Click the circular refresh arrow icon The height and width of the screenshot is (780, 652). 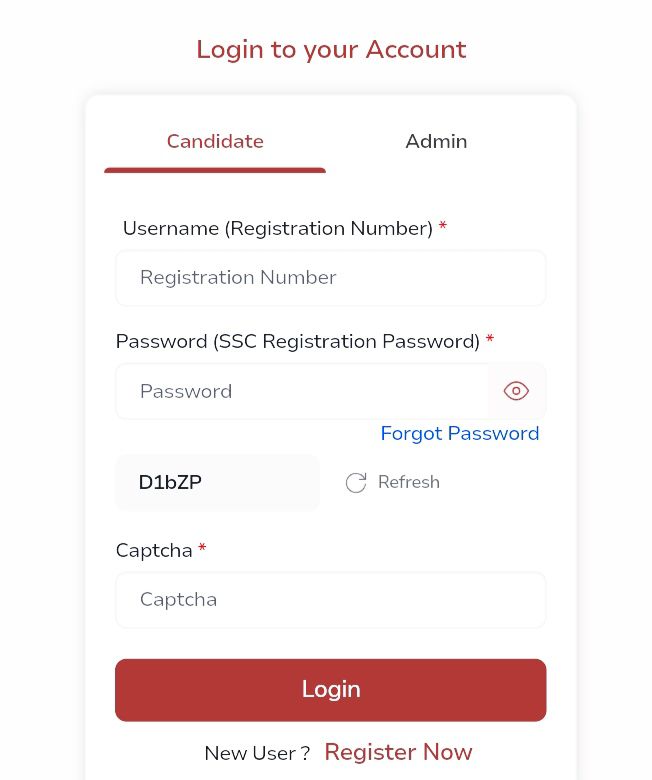coord(356,483)
